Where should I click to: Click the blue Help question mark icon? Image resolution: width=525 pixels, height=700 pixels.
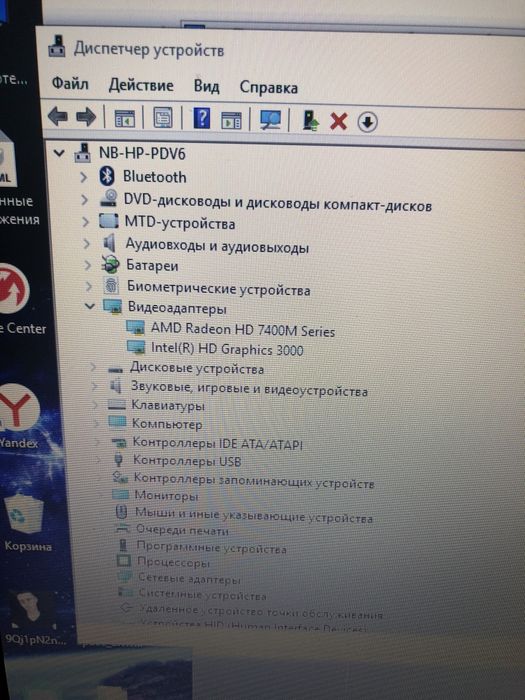[202, 118]
